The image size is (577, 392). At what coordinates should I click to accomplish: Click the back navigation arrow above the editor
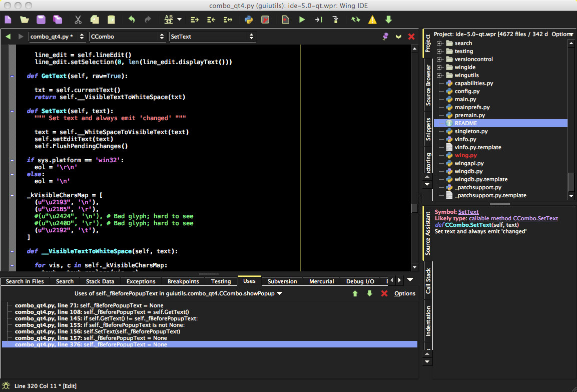(x=7, y=36)
